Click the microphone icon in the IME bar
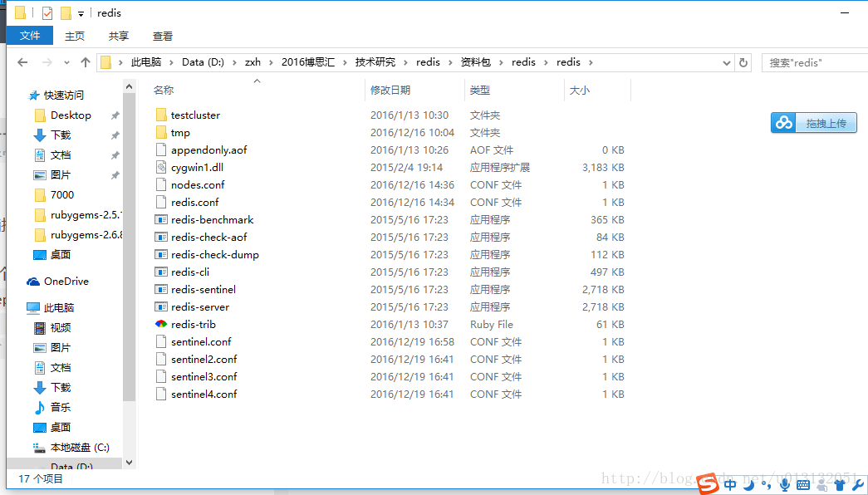Viewport: 868px width, 495px height. (784, 485)
